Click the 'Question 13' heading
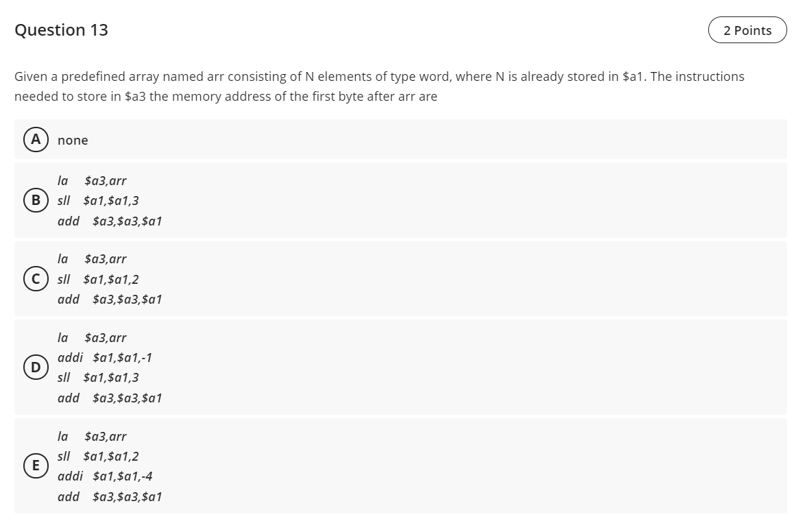 [61, 29]
